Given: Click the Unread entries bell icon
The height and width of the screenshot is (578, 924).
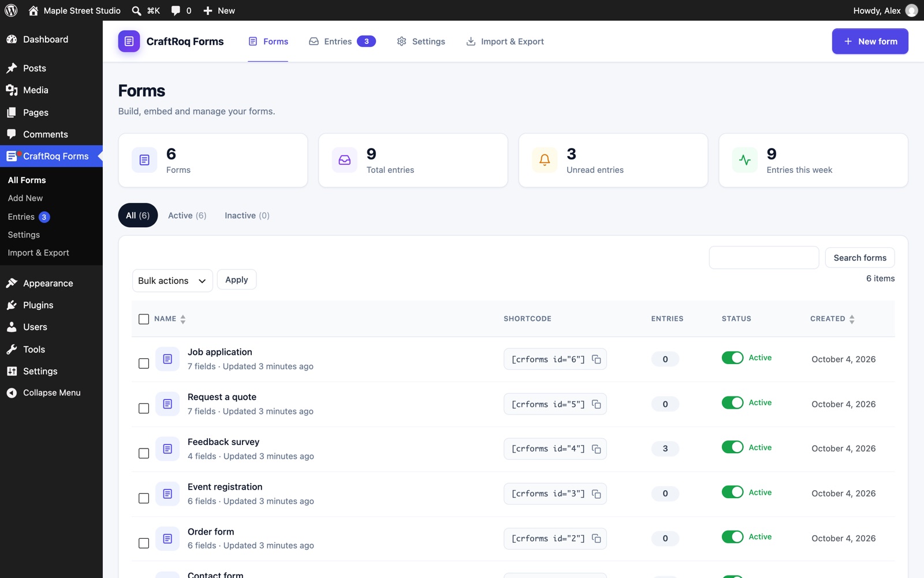Looking at the screenshot, I should pyautogui.click(x=545, y=160).
